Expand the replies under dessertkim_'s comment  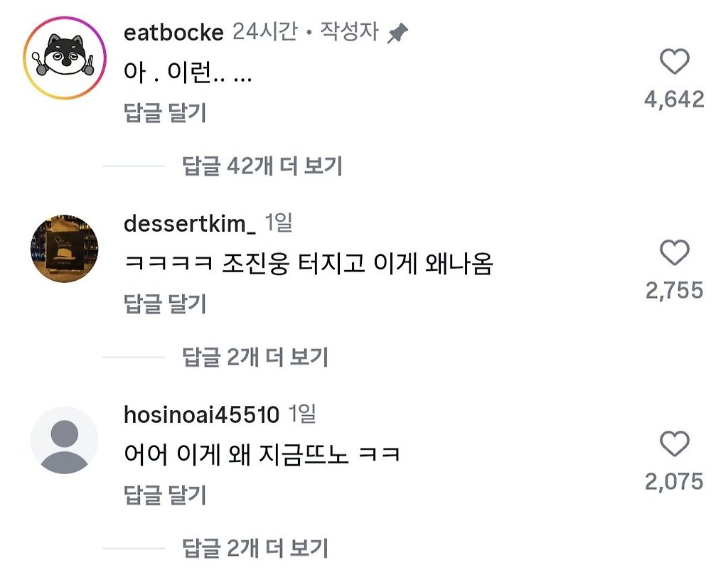[x=255, y=357]
